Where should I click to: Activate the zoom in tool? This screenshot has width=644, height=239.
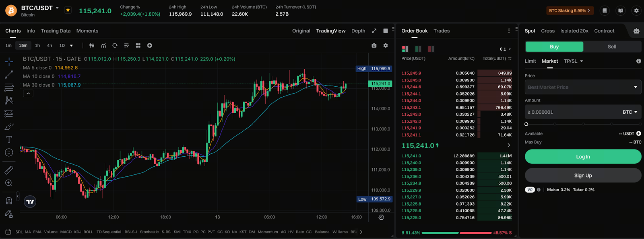click(x=9, y=183)
